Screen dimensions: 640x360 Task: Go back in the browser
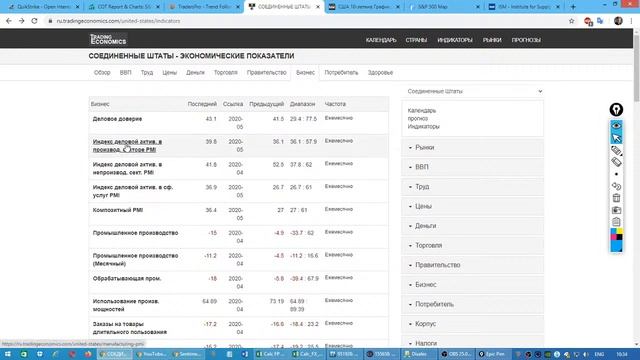click(x=9, y=21)
